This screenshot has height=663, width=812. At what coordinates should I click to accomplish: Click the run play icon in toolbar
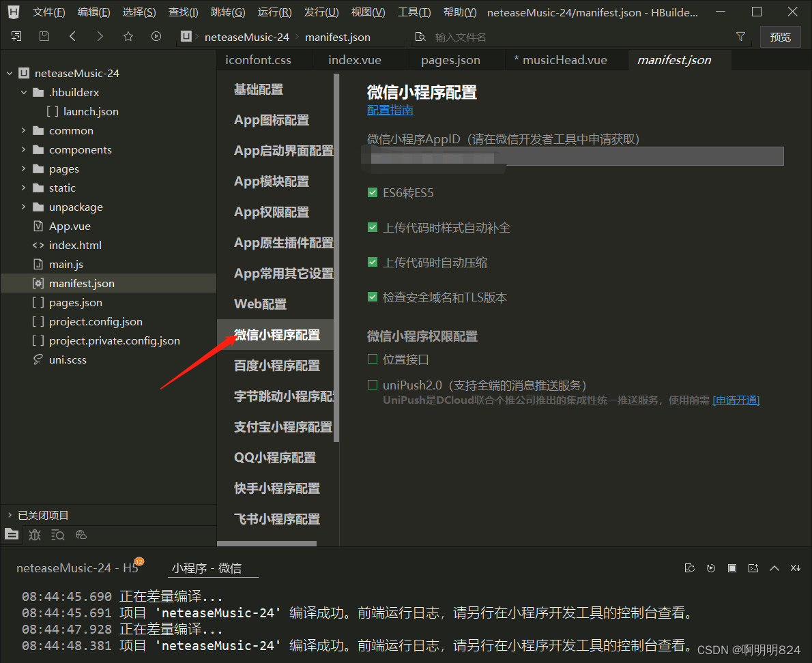(x=156, y=36)
